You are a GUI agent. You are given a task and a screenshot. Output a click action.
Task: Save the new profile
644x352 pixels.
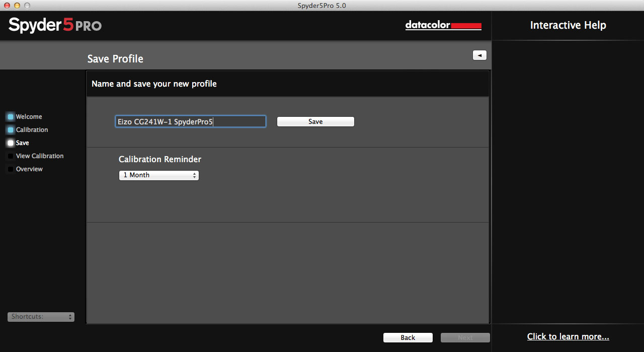(315, 122)
